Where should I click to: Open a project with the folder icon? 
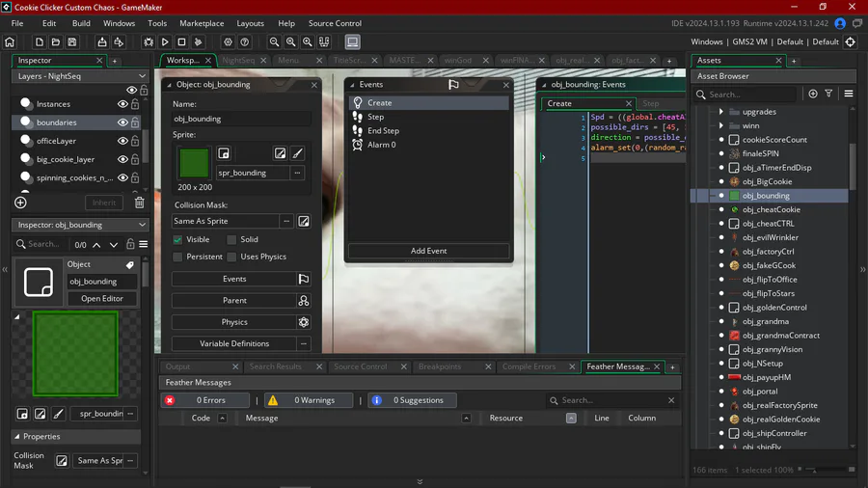click(x=55, y=42)
